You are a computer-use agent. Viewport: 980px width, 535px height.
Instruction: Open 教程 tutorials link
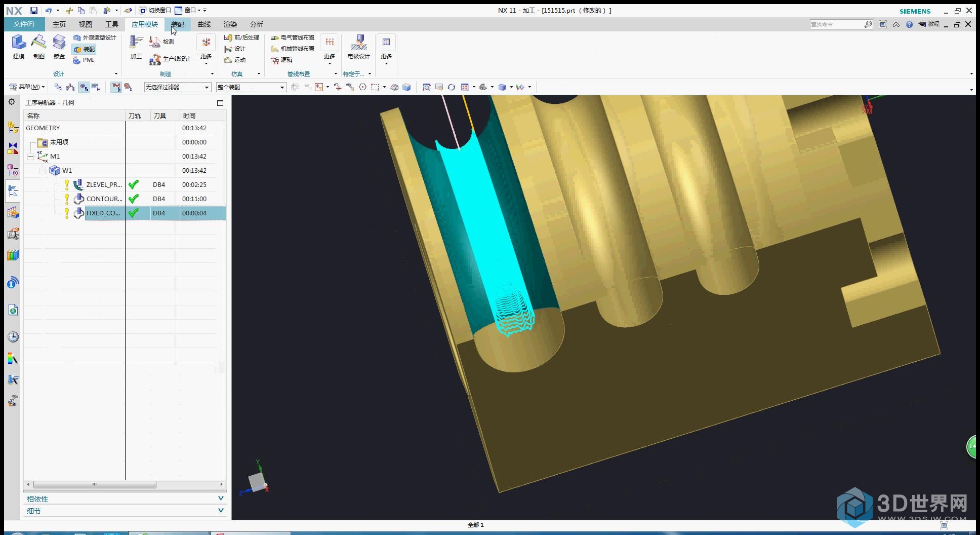(x=930, y=24)
